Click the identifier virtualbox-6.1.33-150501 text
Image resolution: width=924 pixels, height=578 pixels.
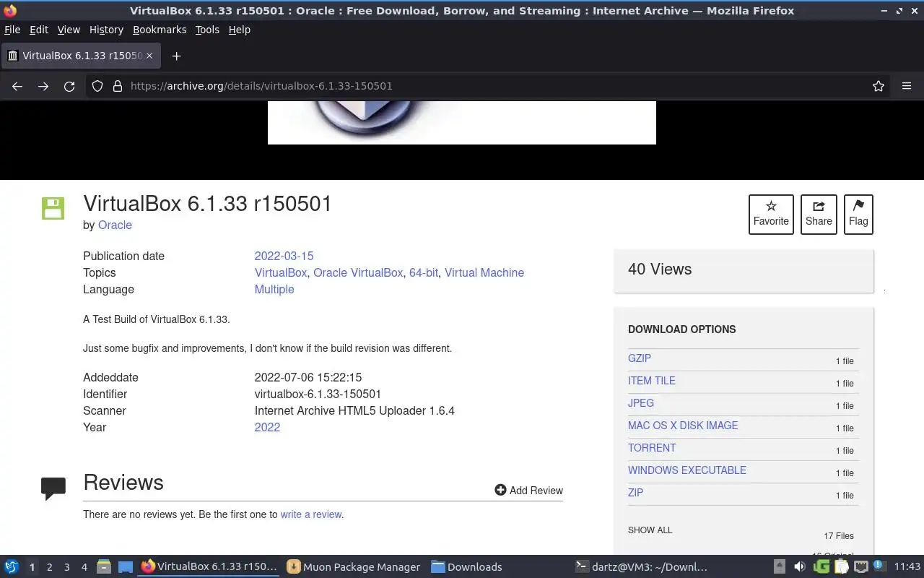point(318,394)
